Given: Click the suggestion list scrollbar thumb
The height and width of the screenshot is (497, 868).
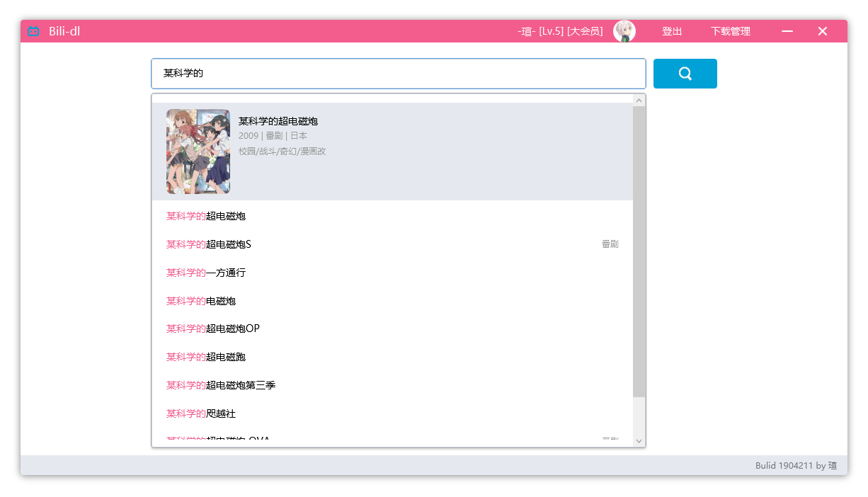Looking at the screenshot, I should pyautogui.click(x=639, y=251).
